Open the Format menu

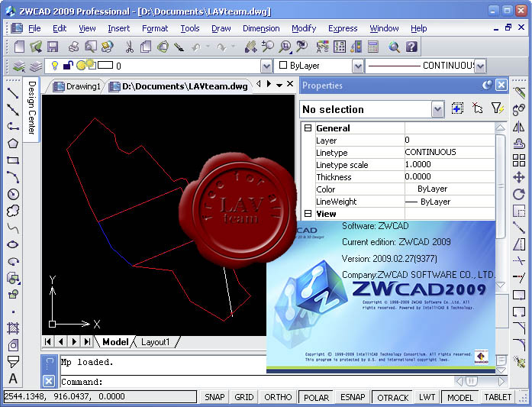coord(155,28)
